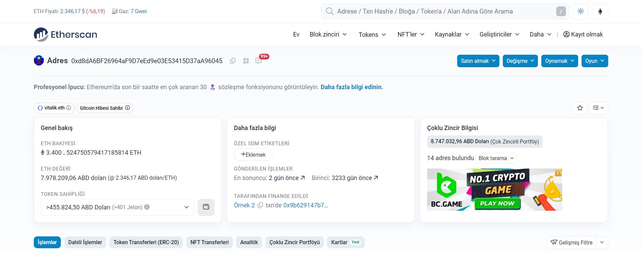Image resolution: width=644 pixels, height=257 pixels.
Task: Click the Etherscan logo
Action: coord(66,34)
